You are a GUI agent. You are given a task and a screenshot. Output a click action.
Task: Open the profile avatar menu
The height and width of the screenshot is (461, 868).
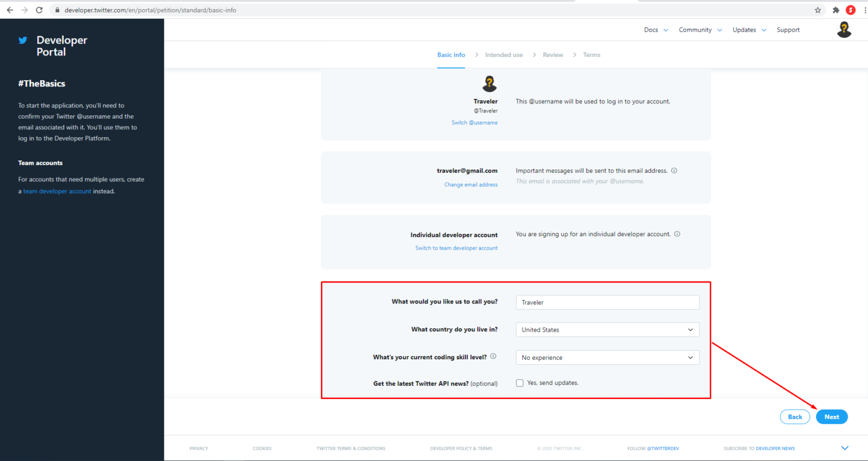[x=844, y=29]
